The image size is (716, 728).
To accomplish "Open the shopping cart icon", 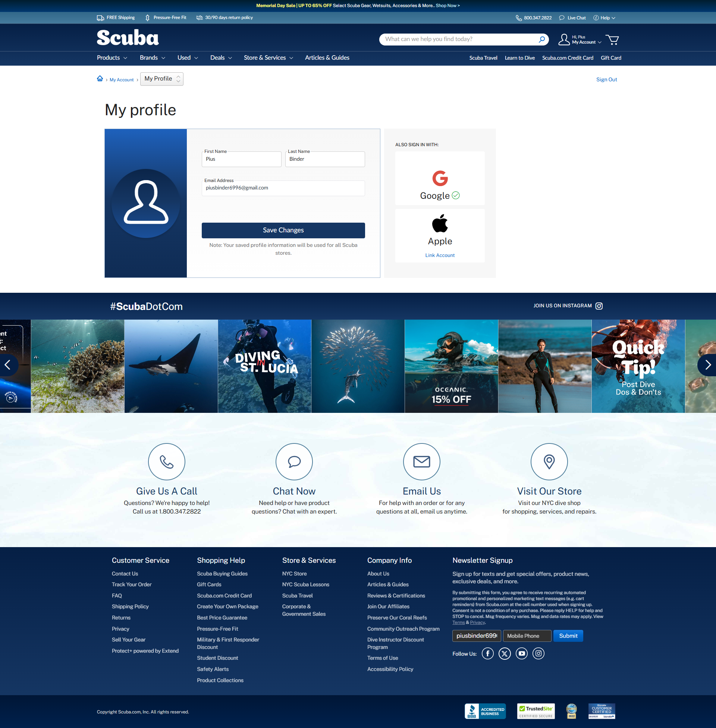I will (x=612, y=40).
